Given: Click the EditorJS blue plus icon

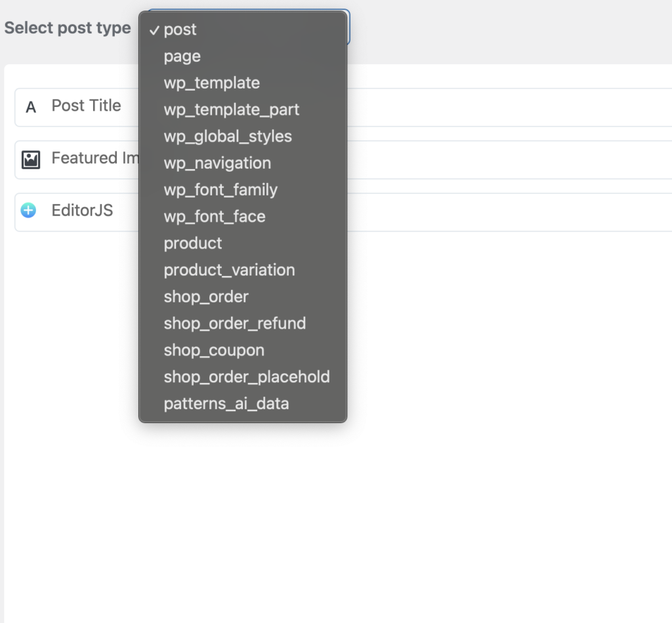Looking at the screenshot, I should pos(28,211).
